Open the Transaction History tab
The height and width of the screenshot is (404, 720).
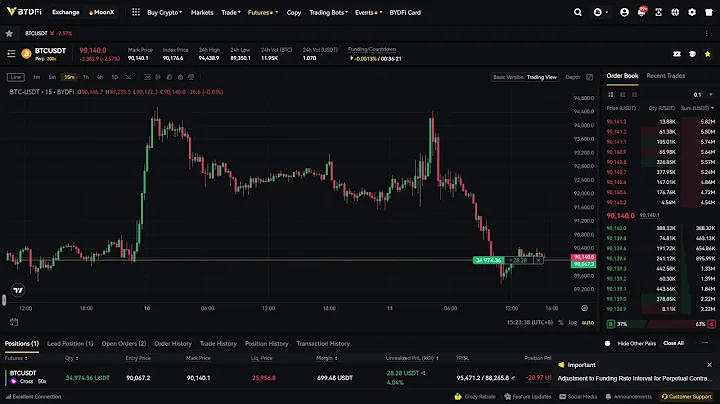click(323, 343)
